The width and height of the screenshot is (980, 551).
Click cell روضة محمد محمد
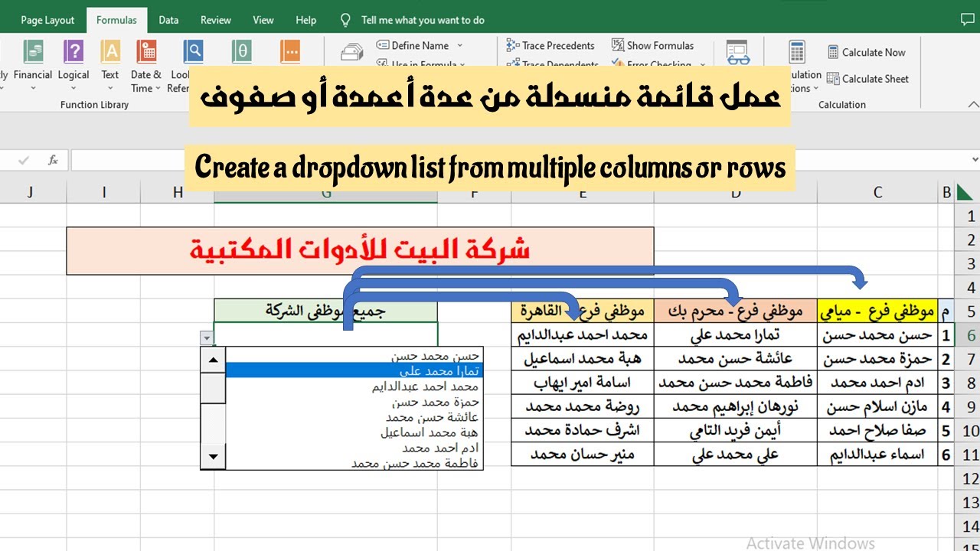[x=583, y=406]
